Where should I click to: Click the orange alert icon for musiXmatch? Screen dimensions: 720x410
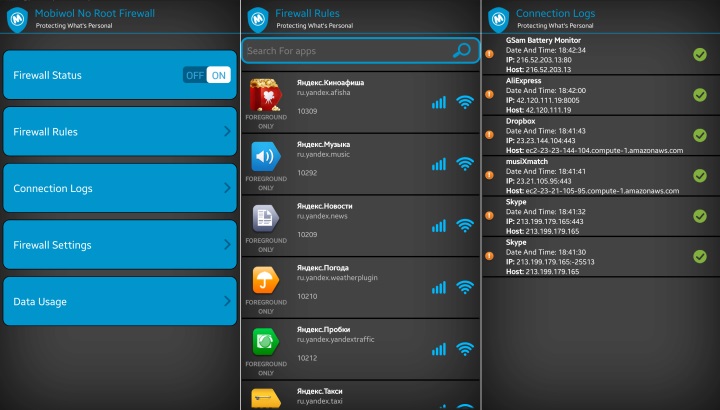489,175
